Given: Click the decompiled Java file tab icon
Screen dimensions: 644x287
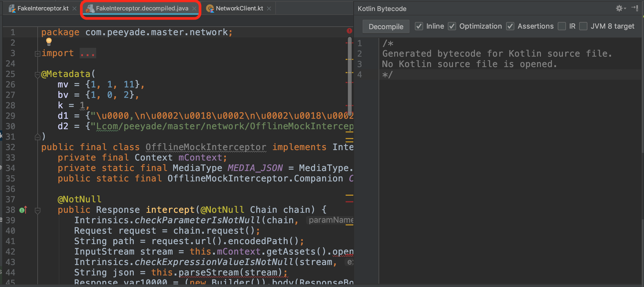Looking at the screenshot, I should pos(90,9).
